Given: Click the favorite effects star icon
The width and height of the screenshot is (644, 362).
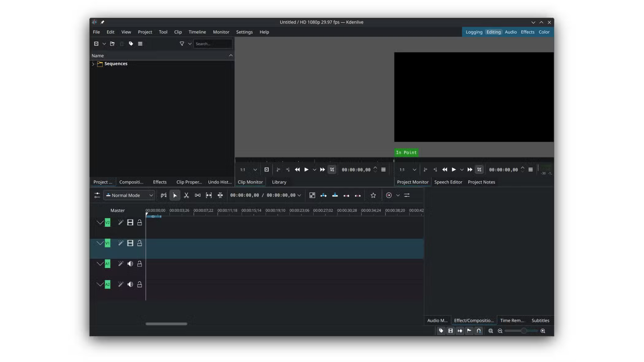Looking at the screenshot, I should point(373,195).
